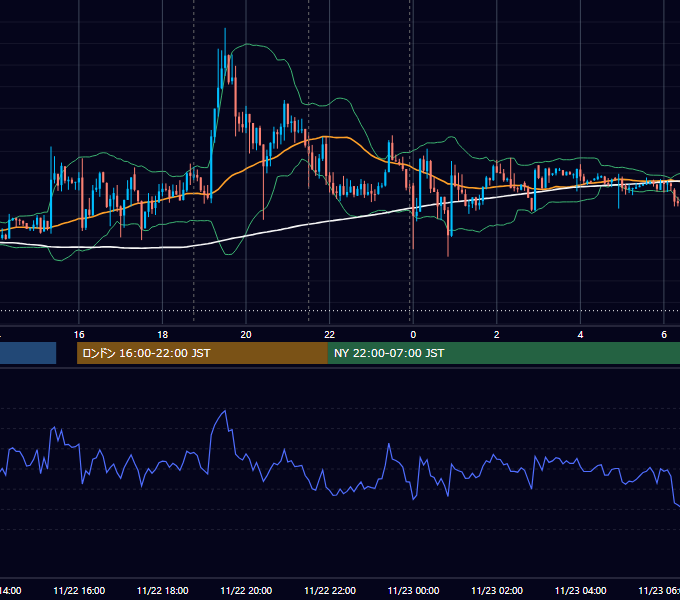
Task: Click the '6' hour label on upper time axis
Action: [664, 335]
